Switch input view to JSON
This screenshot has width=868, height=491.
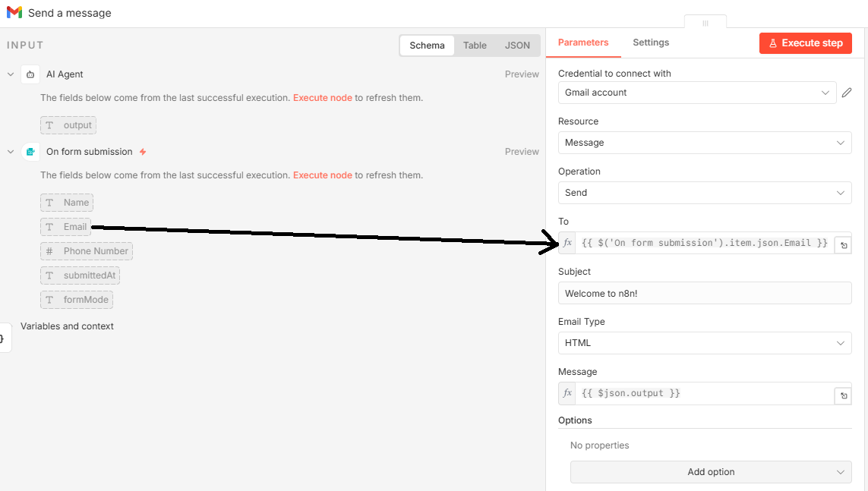point(517,46)
